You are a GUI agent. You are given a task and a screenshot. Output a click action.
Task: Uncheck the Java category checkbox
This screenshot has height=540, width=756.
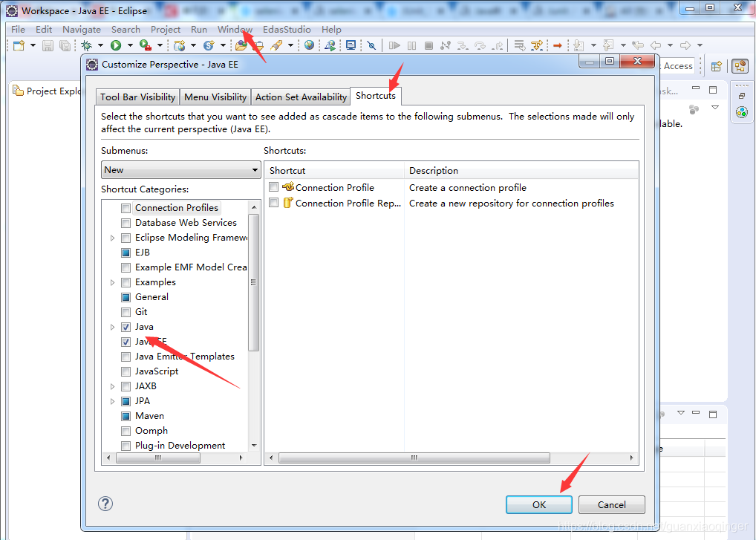pyautogui.click(x=126, y=327)
